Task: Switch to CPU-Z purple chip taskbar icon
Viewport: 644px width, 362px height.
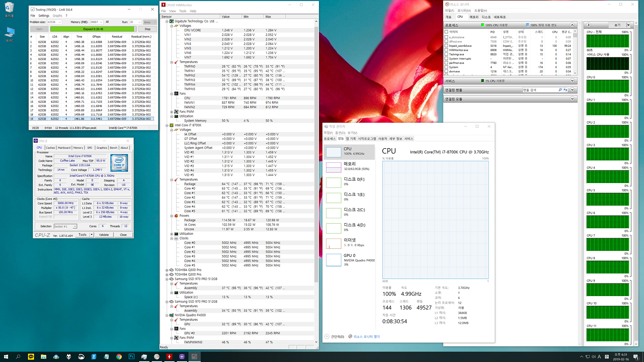Action: click(x=182, y=357)
